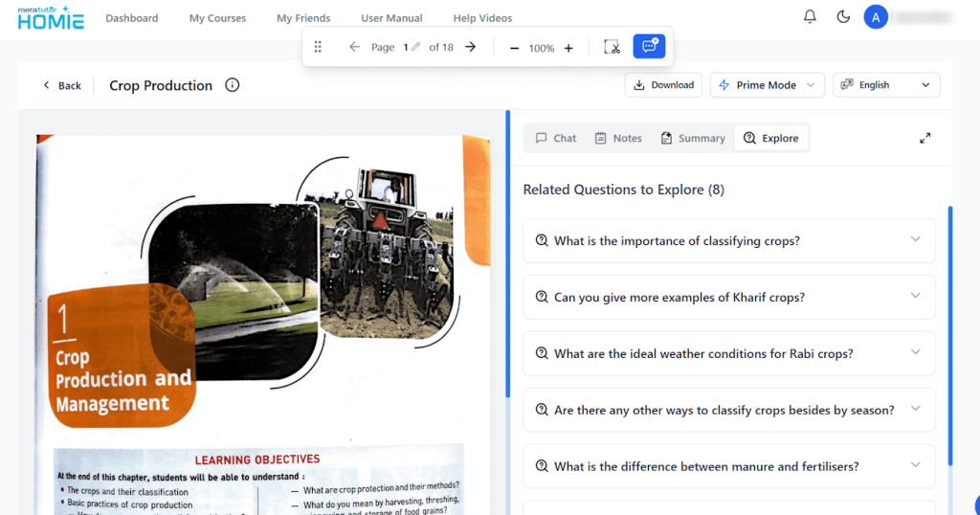Click 'Related Questions to Explore (8)' heading

coord(624,190)
